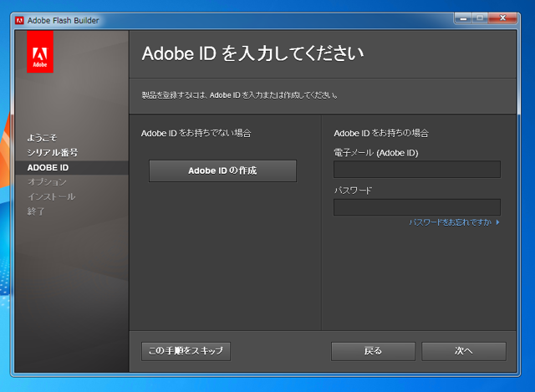This screenshot has height=392, width=535.
Task: Select the シリアル番号 step in sidebar
Action: (53, 152)
